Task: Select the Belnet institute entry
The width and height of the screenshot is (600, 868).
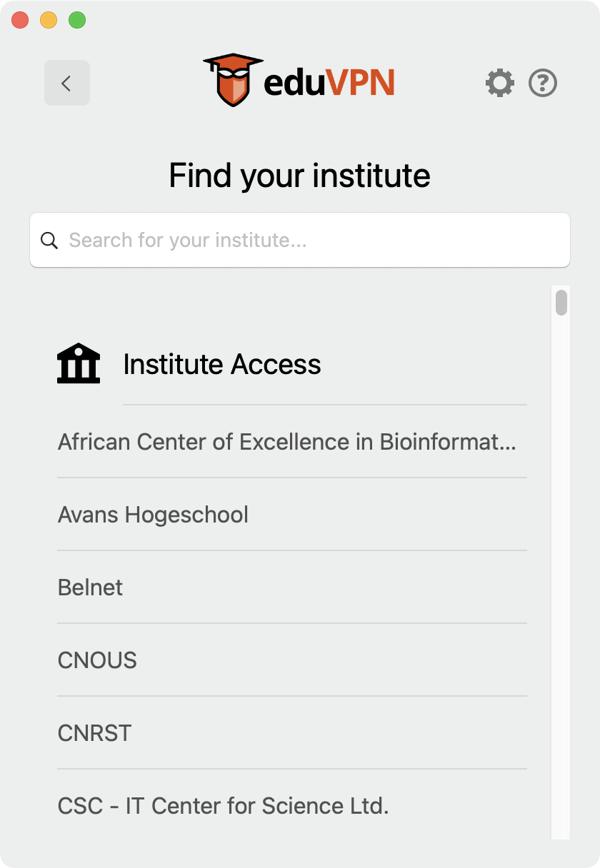Action: coord(91,587)
